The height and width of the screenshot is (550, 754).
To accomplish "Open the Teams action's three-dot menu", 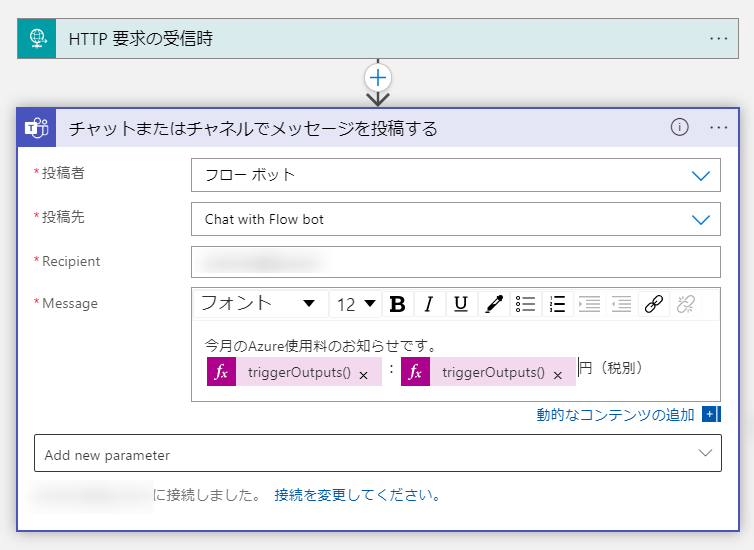I will (718, 127).
